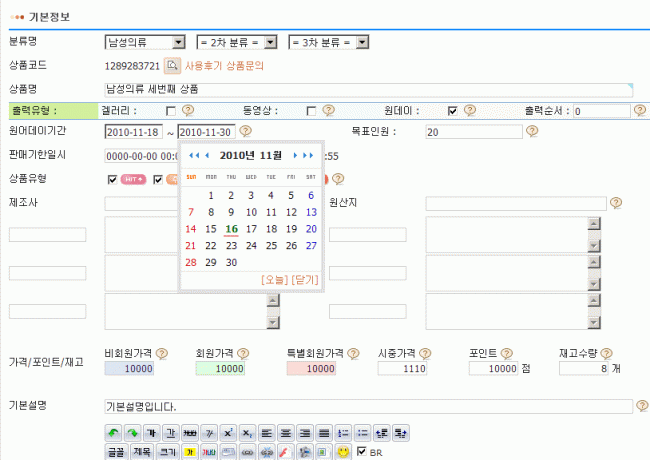Uncheck the 원데이 checkbox

point(453,111)
